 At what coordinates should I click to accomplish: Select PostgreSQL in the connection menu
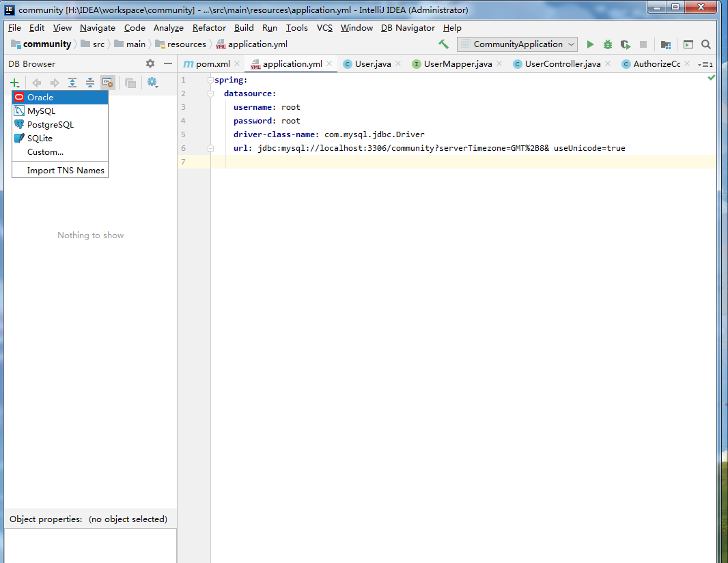click(x=60, y=125)
